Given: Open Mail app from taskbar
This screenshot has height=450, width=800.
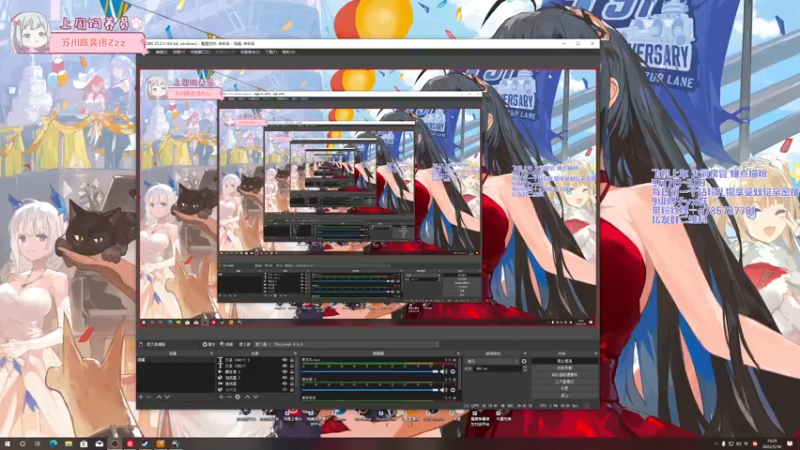Looking at the screenshot, I should [99, 444].
